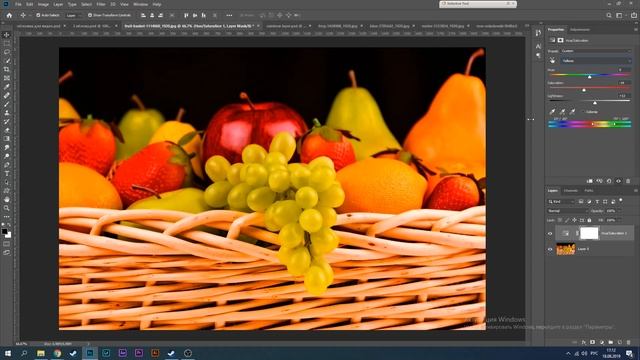Add layer mask at Layers panel bottom

(x=593, y=342)
